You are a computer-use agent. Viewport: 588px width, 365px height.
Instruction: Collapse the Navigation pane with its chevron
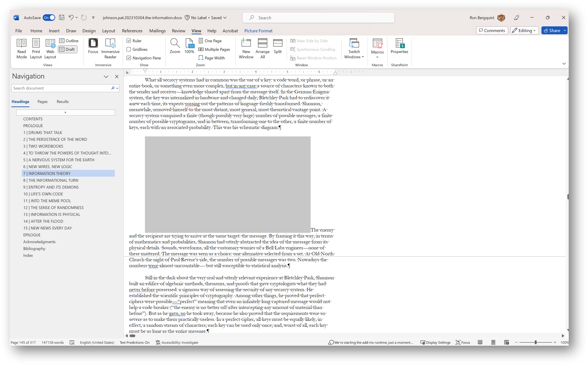(106, 77)
